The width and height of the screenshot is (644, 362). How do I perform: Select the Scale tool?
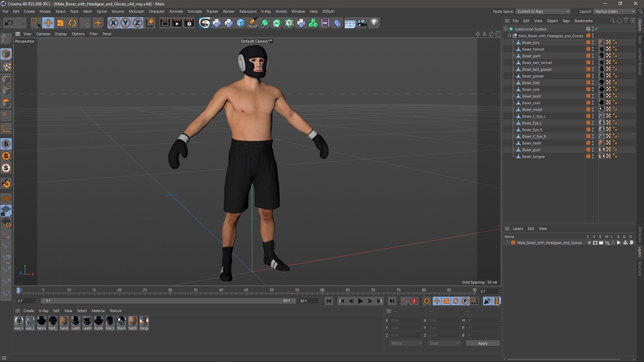coord(60,23)
